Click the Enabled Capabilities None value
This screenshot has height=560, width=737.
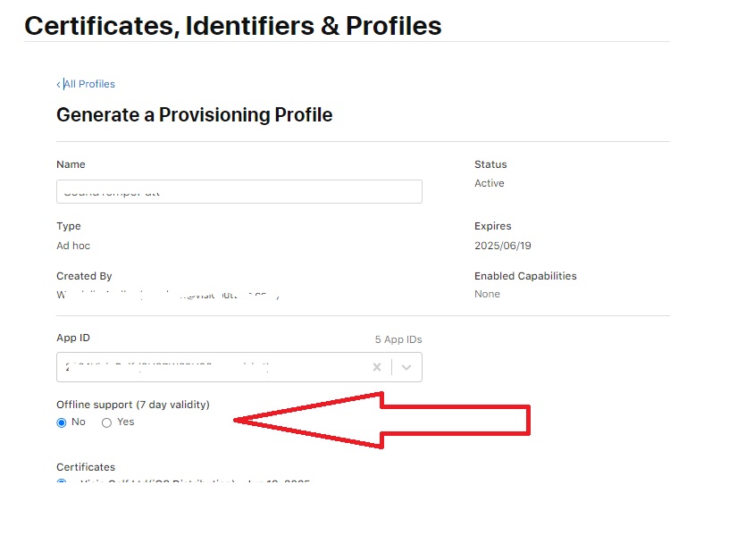[487, 294]
